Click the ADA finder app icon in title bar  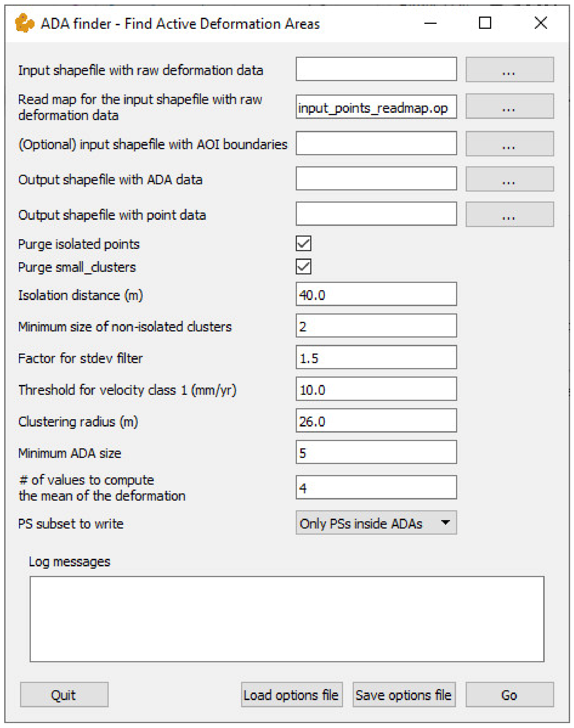pyautogui.click(x=24, y=23)
